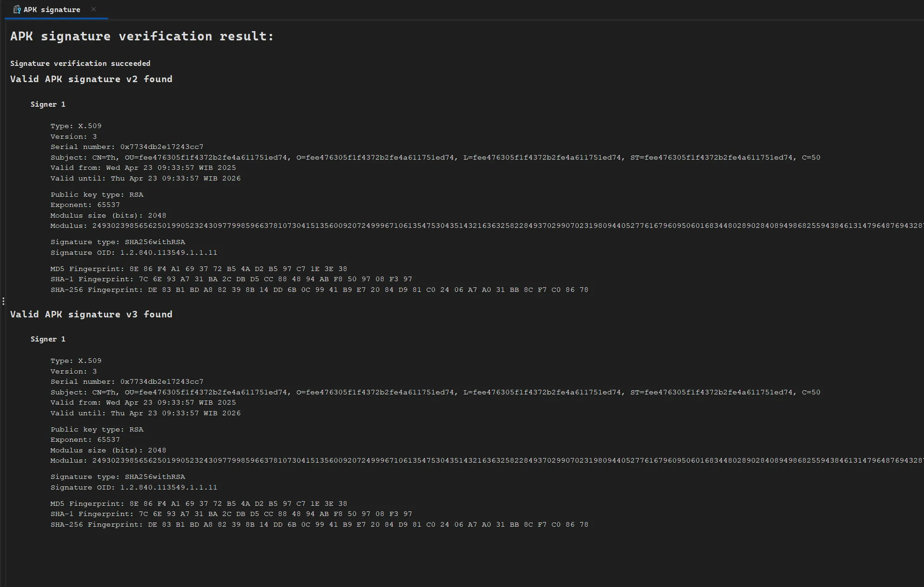The width and height of the screenshot is (924, 587).
Task: Click the Subject line in the v3 section
Action: 435,393
